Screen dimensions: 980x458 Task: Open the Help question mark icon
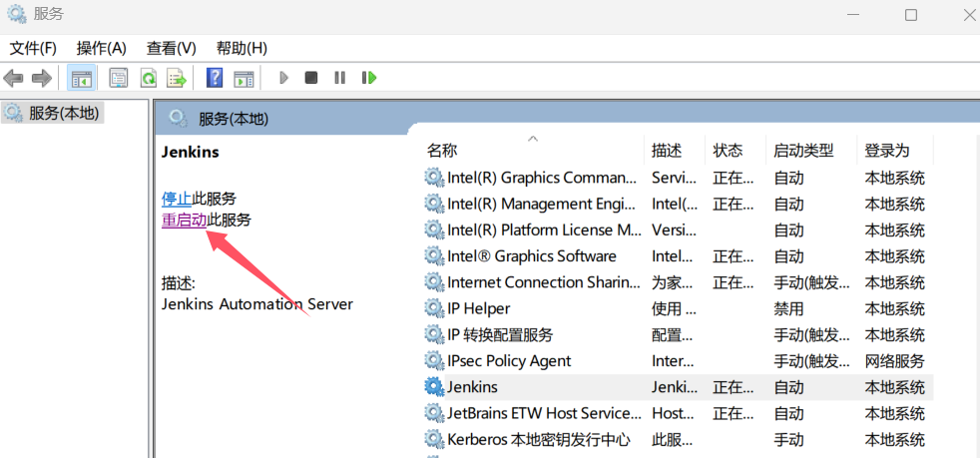(x=215, y=78)
